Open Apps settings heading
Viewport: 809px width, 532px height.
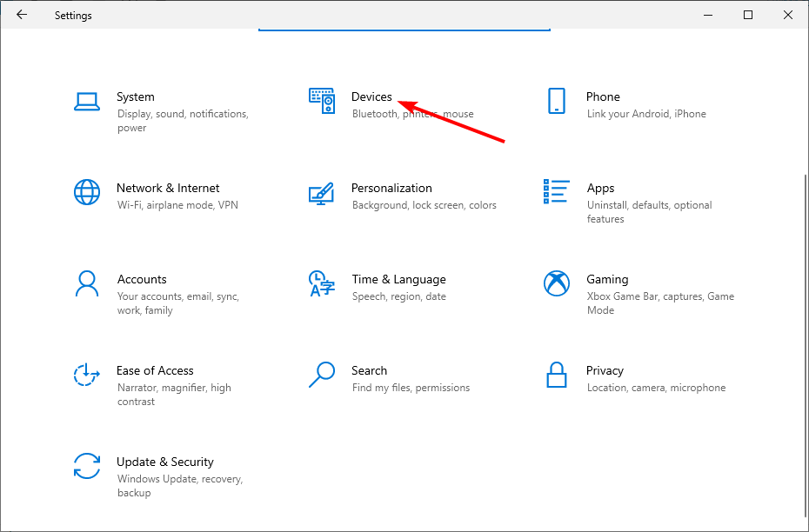coord(600,189)
